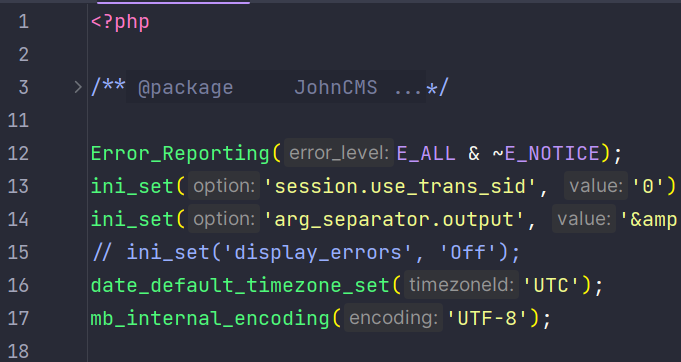Click the option hint before 'session.use_trans_sid'
Screen dimensions: 681x362
[x=224, y=186]
